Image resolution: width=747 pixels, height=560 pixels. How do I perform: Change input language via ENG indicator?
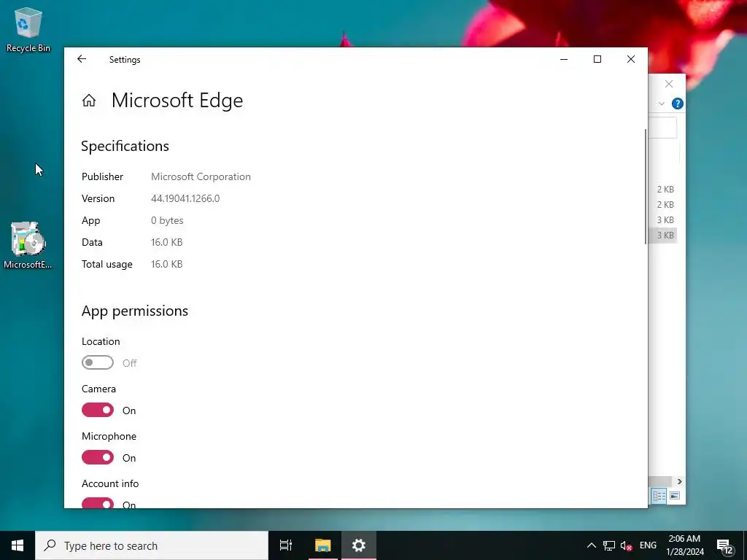(648, 545)
